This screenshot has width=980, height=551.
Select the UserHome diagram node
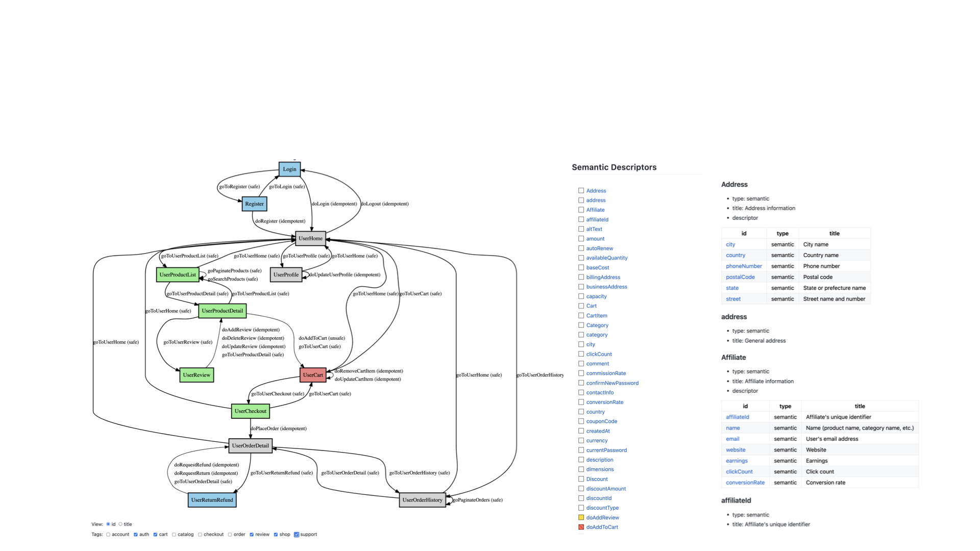[310, 238]
